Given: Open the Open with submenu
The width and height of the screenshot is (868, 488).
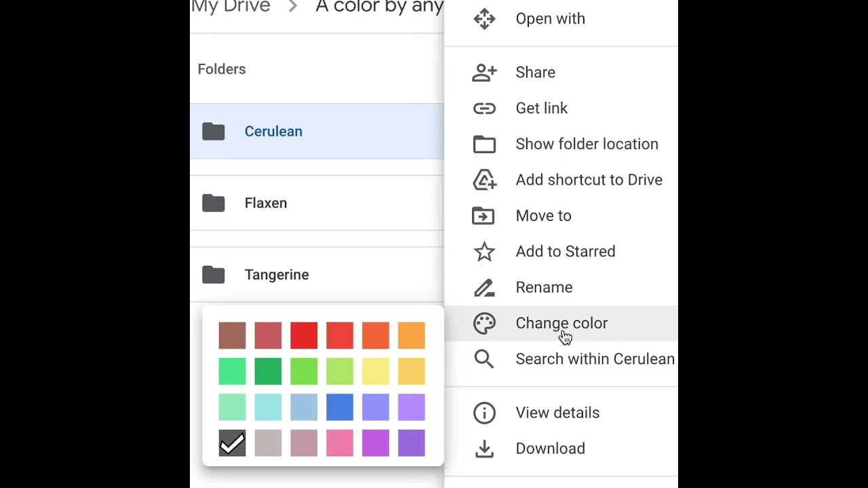Looking at the screenshot, I should [x=550, y=19].
